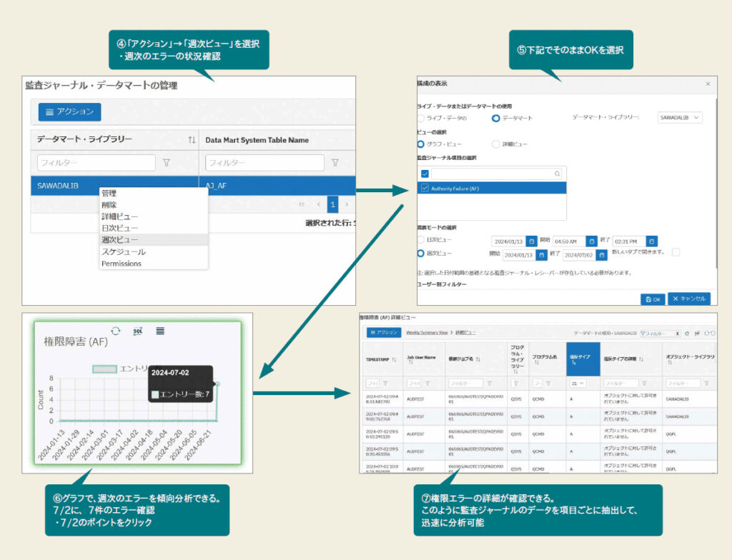Open the Weekly Summary View breadcrumb link

(x=427, y=331)
